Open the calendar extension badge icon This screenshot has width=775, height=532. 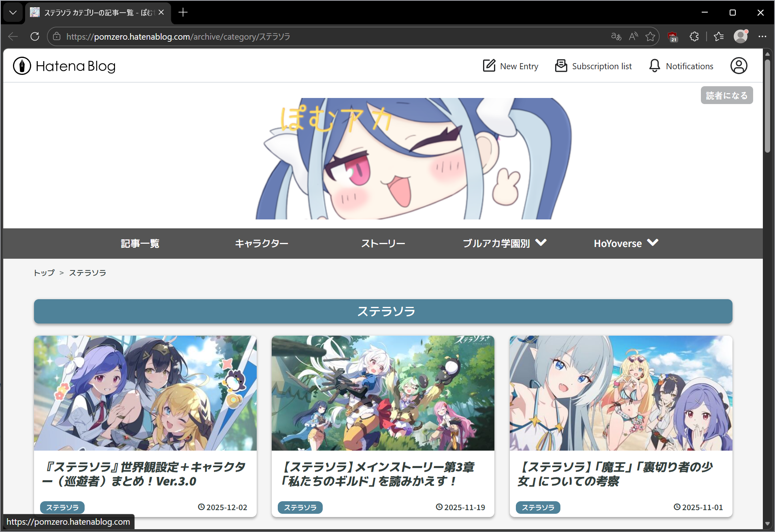[x=673, y=36]
